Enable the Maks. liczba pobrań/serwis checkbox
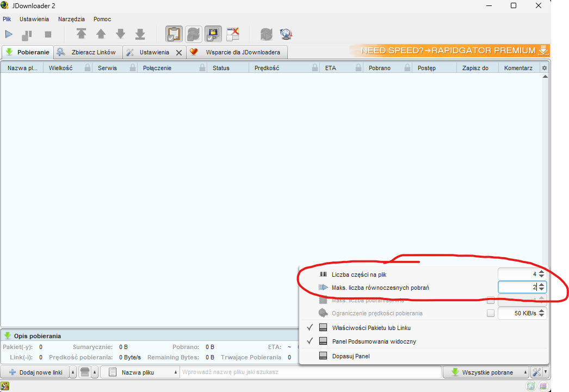 (491, 300)
